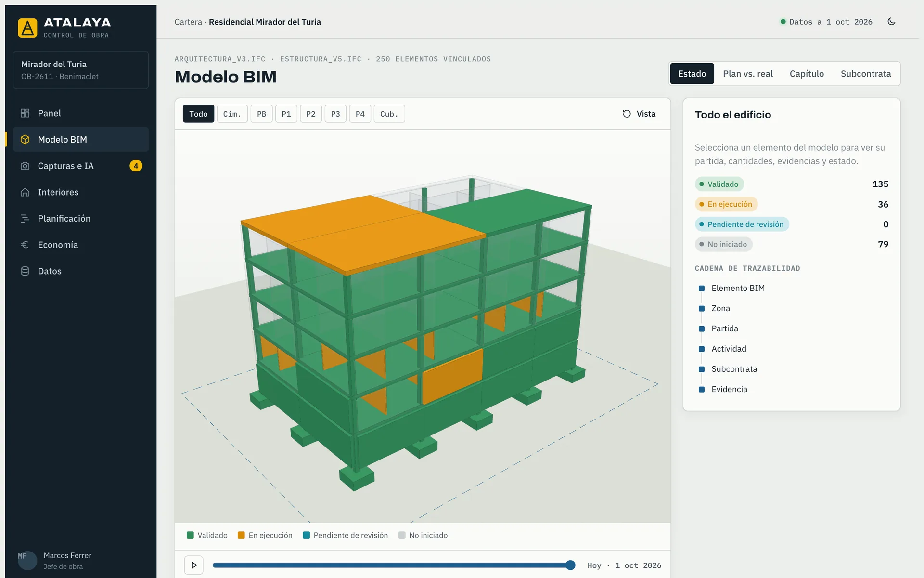Click the Interiores house icon
Screen dimensions: 924x578
25,192
